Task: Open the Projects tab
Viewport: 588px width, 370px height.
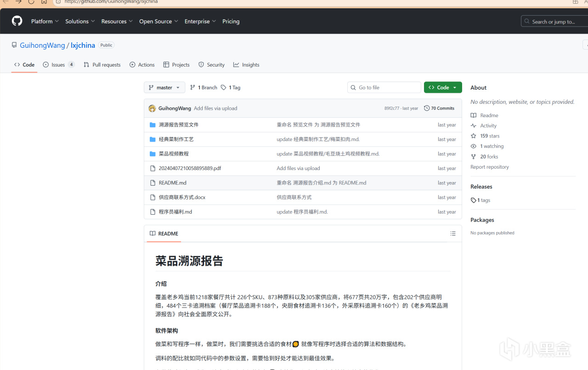Action: [176, 65]
